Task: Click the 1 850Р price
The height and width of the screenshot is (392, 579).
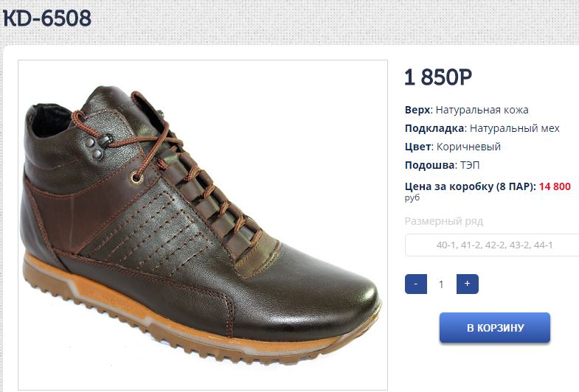Action: tap(438, 77)
